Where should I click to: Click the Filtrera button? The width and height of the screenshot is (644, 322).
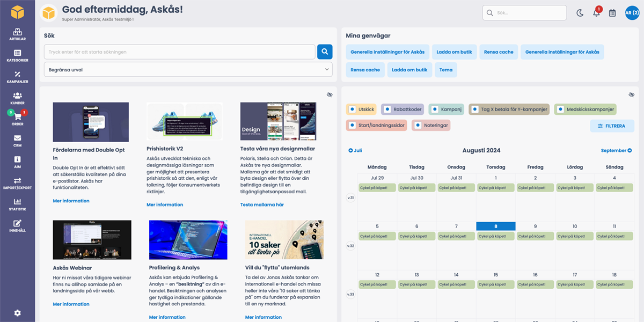(x=612, y=126)
